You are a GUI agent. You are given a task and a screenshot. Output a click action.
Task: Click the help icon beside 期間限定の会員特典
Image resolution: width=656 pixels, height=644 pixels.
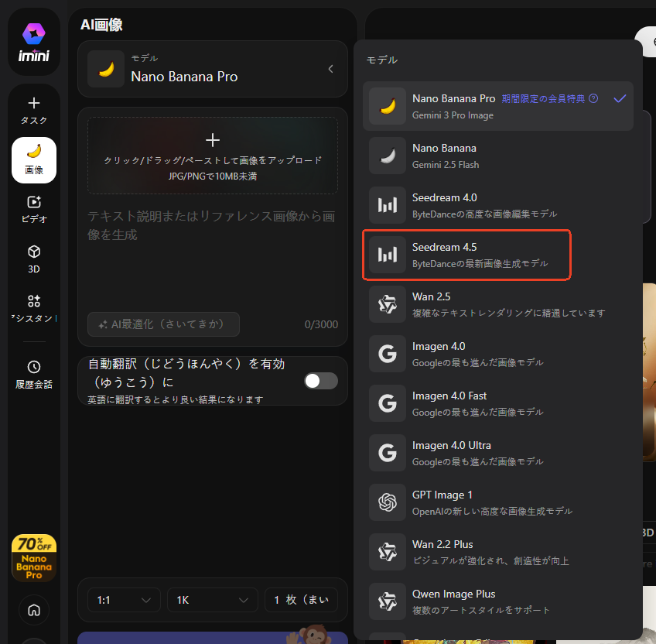point(593,99)
